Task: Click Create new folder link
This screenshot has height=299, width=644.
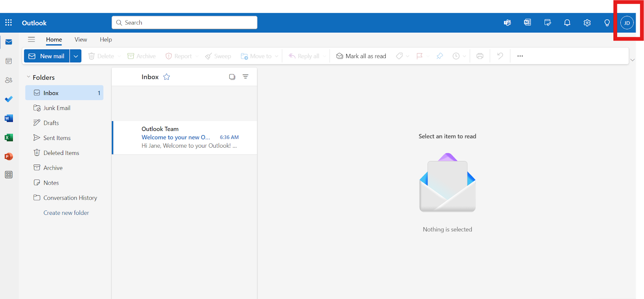Action: (66, 213)
